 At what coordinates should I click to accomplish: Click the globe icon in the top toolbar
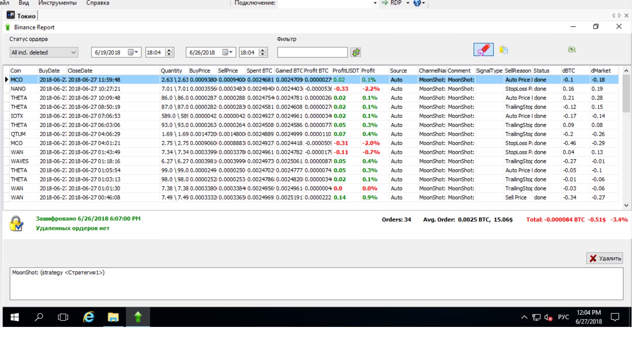(417, 3)
